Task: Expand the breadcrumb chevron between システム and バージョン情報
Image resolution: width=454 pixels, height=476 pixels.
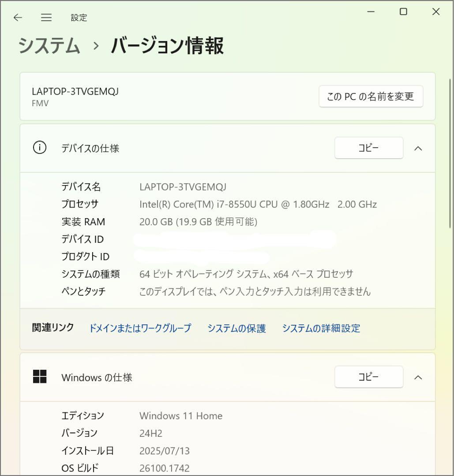Action: (x=97, y=46)
